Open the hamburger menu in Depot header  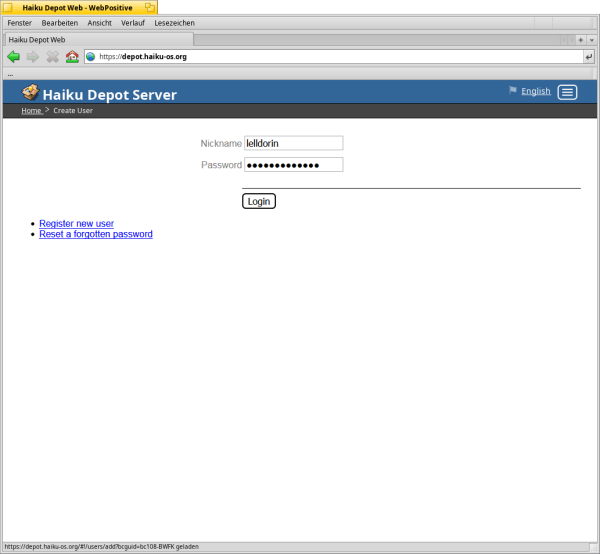click(567, 92)
